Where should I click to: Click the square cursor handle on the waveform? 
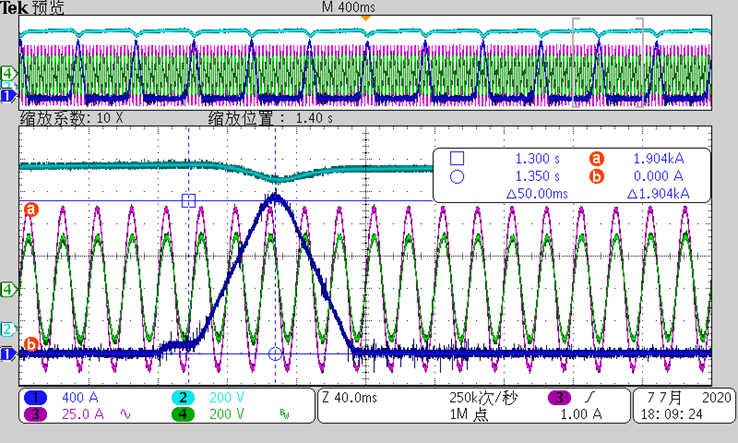point(188,200)
